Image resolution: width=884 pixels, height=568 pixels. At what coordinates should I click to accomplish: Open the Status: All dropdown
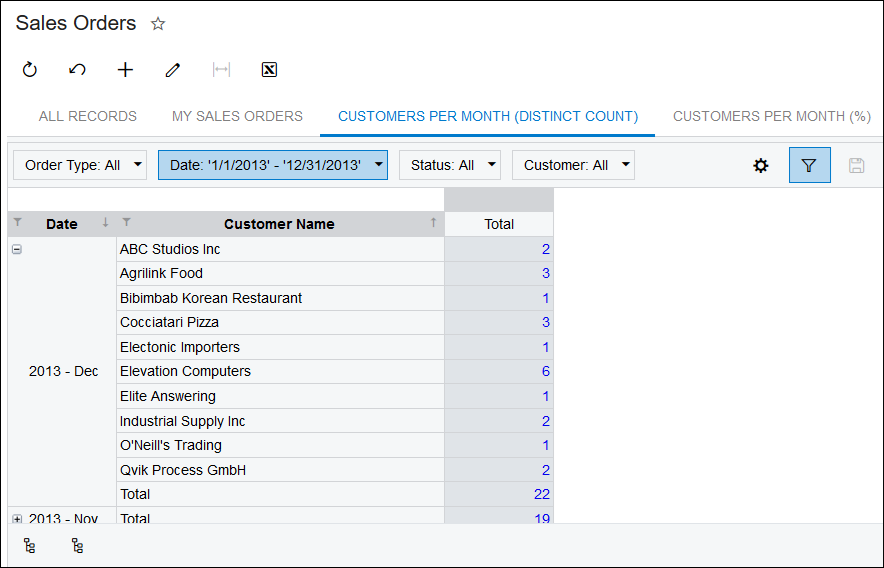point(449,165)
